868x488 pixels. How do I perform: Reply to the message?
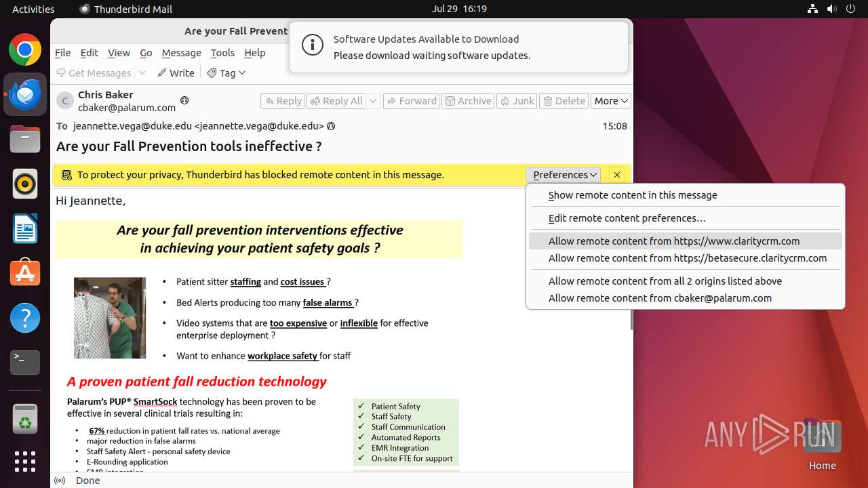[283, 101]
